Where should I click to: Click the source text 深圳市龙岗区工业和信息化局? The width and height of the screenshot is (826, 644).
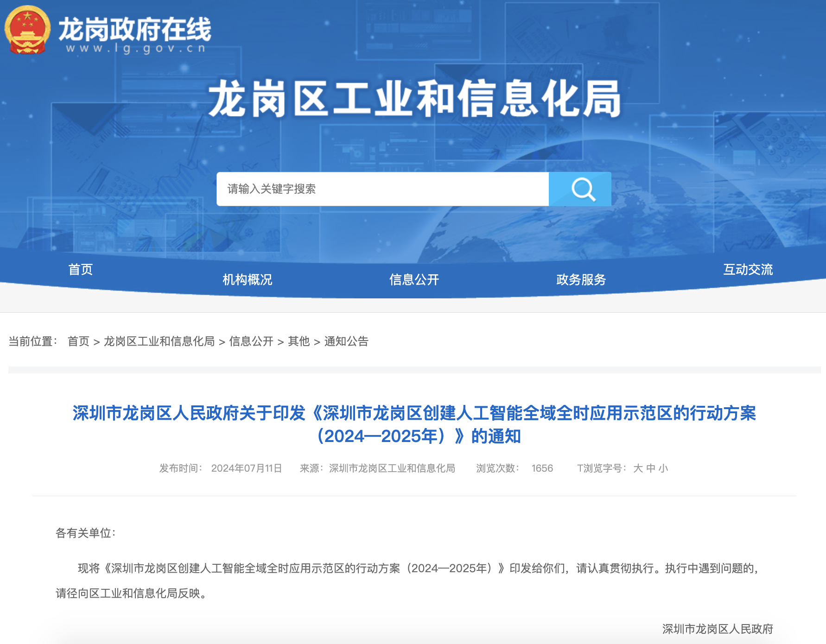(392, 468)
